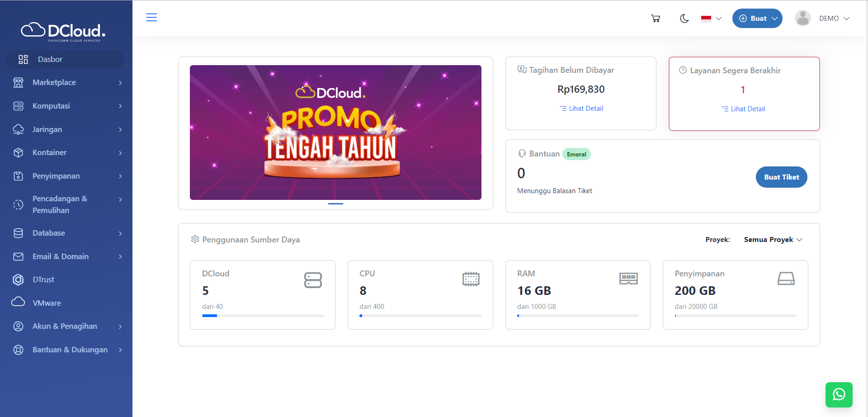Click the Buat Tiket button
This screenshot has width=868, height=417.
click(x=781, y=177)
